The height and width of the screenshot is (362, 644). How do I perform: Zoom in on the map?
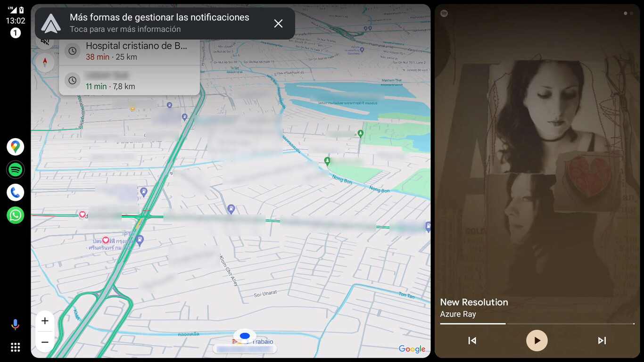[45, 321]
